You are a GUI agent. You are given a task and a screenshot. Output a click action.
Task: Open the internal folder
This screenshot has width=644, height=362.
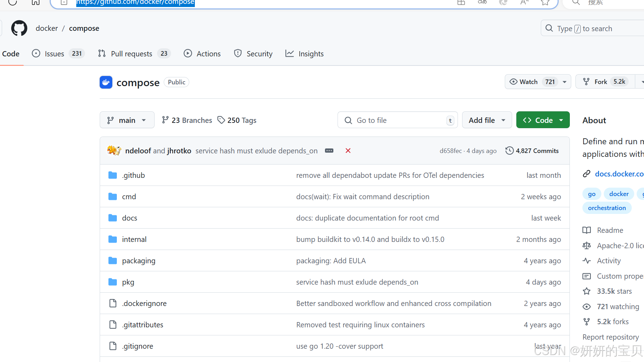pyautogui.click(x=134, y=239)
